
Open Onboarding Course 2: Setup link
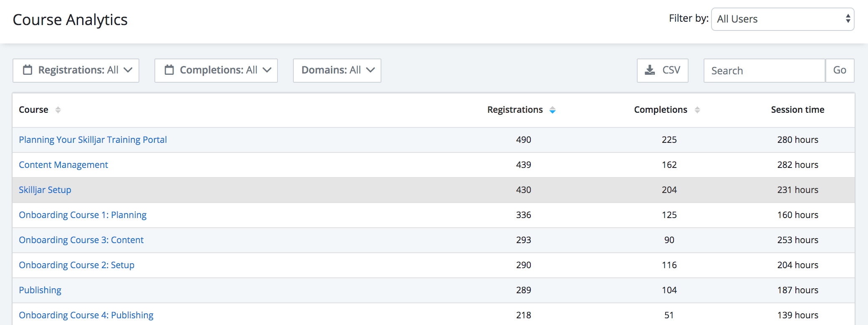77,265
